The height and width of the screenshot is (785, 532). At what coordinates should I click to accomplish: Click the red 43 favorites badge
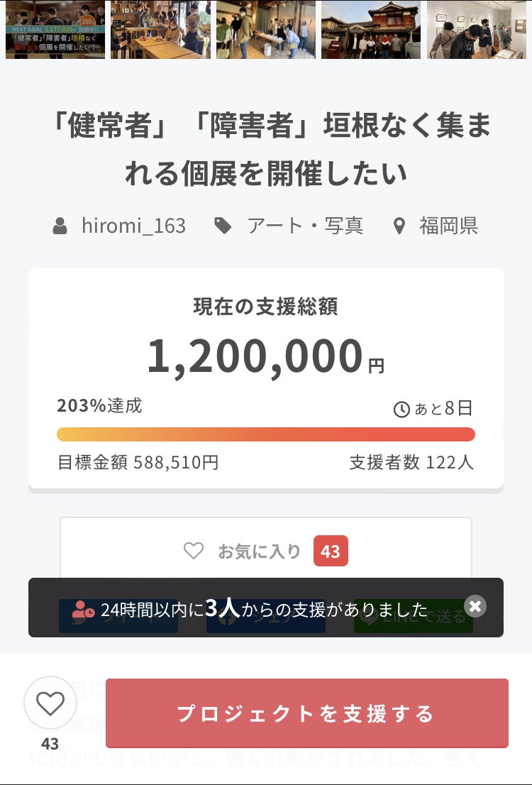331,551
